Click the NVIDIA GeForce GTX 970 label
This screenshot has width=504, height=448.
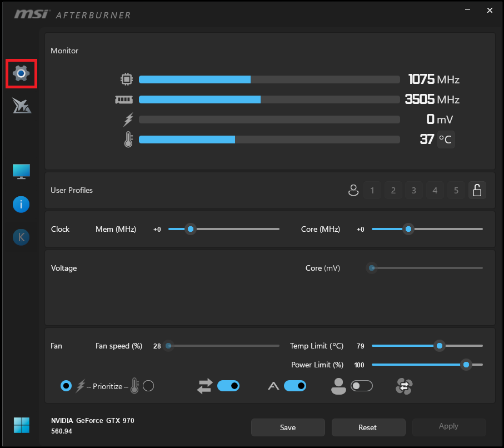[93, 421]
